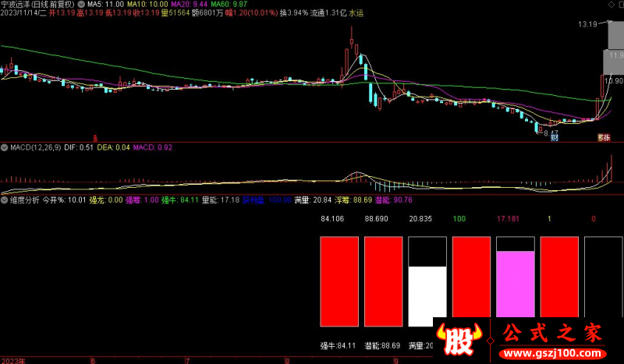Click the diamond icon at top right
Image resolution: width=624 pixels, height=364 pixels.
pyautogui.click(x=612, y=5)
